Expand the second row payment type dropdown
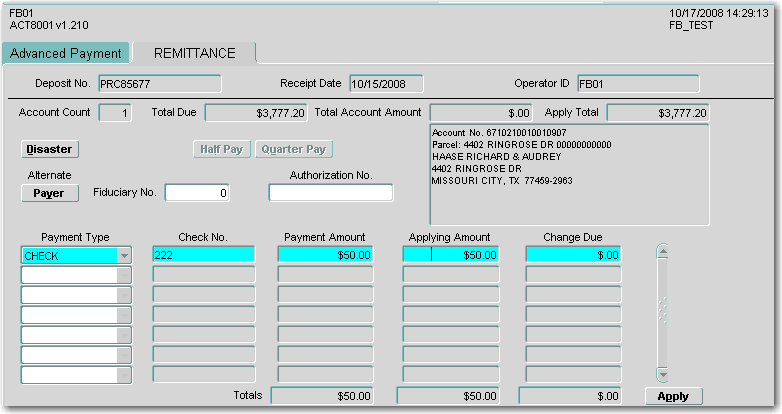The height and width of the screenshot is (414, 782). coord(124,275)
